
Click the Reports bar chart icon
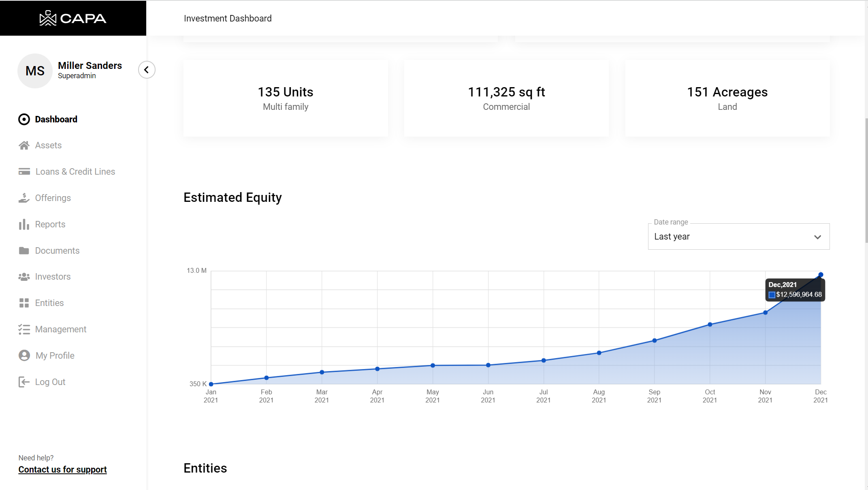pyautogui.click(x=24, y=225)
